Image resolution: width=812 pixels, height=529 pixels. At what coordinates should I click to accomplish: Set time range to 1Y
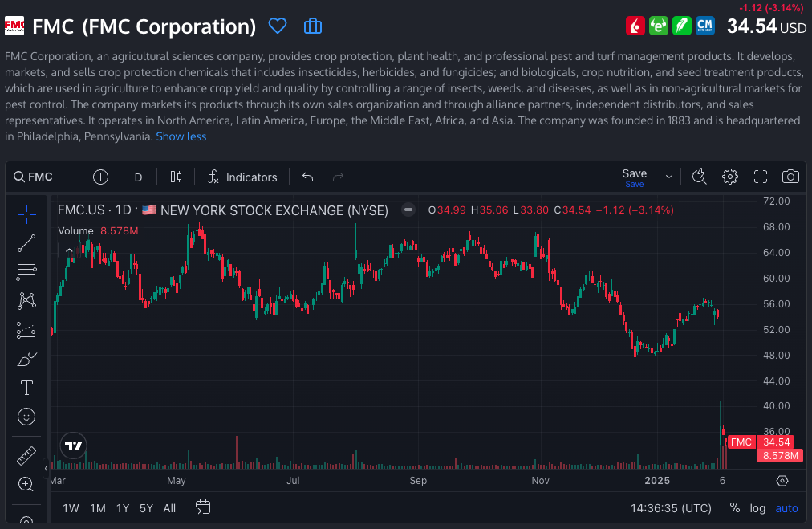click(x=123, y=508)
